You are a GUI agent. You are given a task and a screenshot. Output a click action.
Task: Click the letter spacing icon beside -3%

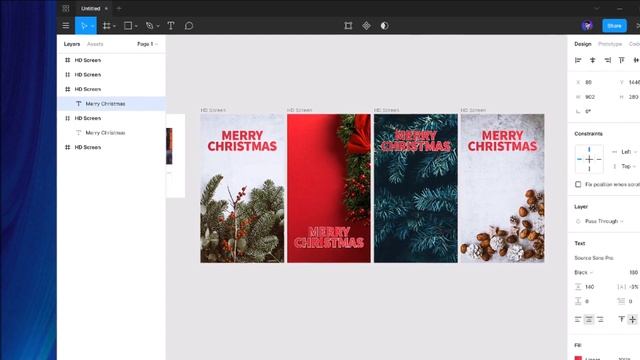[621, 287]
